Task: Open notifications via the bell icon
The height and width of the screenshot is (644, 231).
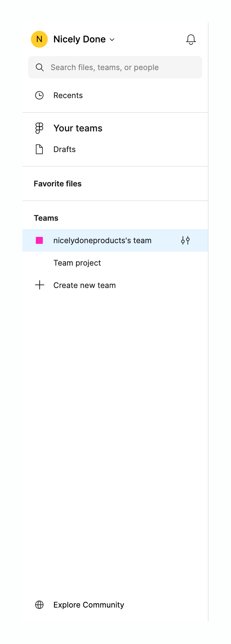Action: tap(191, 39)
